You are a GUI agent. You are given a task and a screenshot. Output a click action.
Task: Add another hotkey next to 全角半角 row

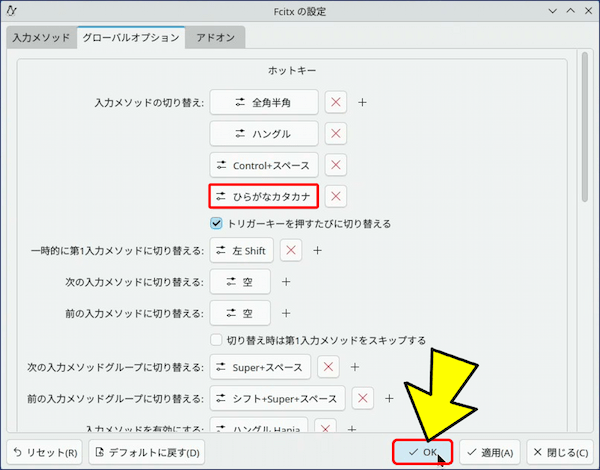point(363,102)
